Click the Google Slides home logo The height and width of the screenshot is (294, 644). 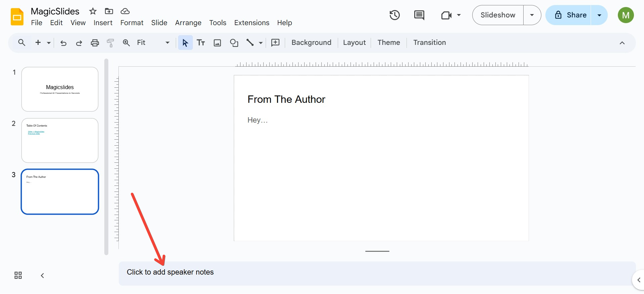17,17
